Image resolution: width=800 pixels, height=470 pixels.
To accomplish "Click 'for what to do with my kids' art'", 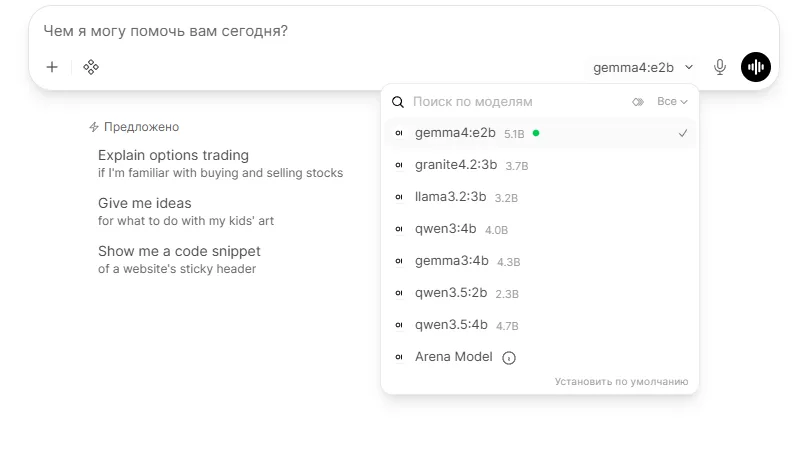I will pyautogui.click(x=186, y=221).
